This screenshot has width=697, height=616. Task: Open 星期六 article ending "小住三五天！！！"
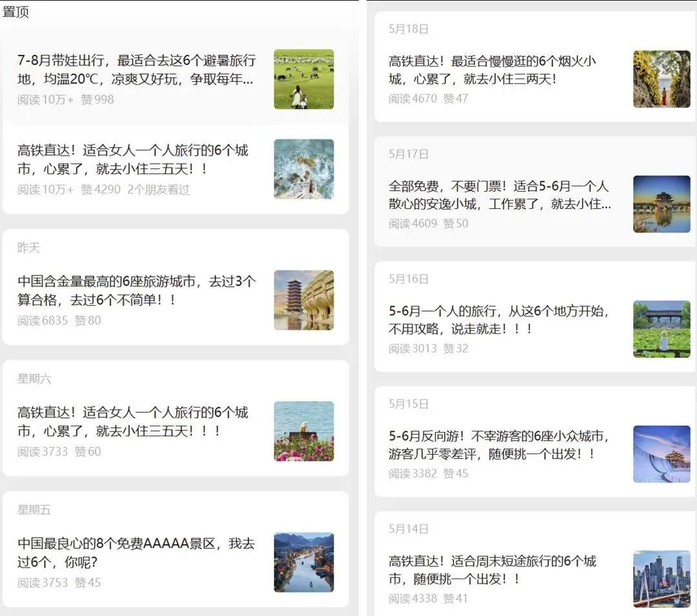(x=133, y=421)
